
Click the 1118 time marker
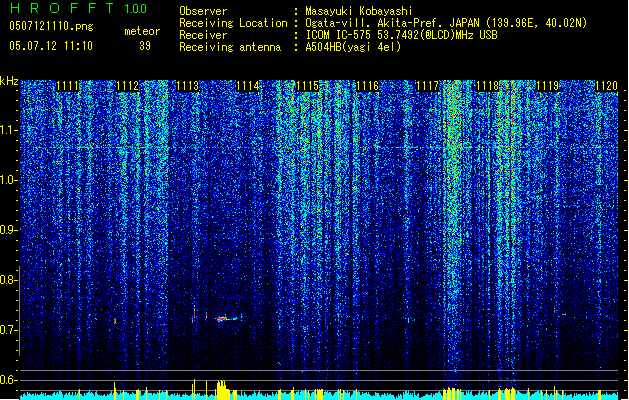coord(488,86)
